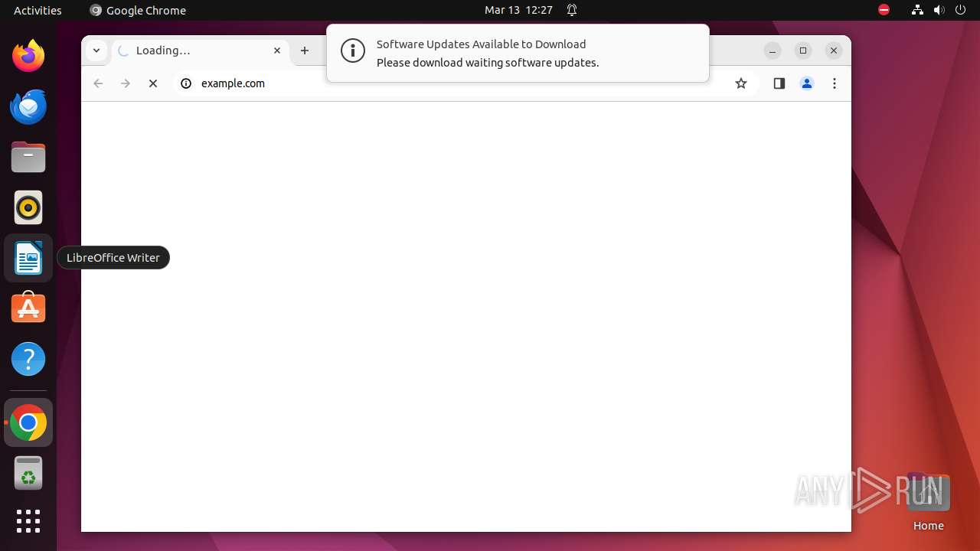Open the Help icon in dock
The width and height of the screenshot is (980, 551).
[x=28, y=359]
